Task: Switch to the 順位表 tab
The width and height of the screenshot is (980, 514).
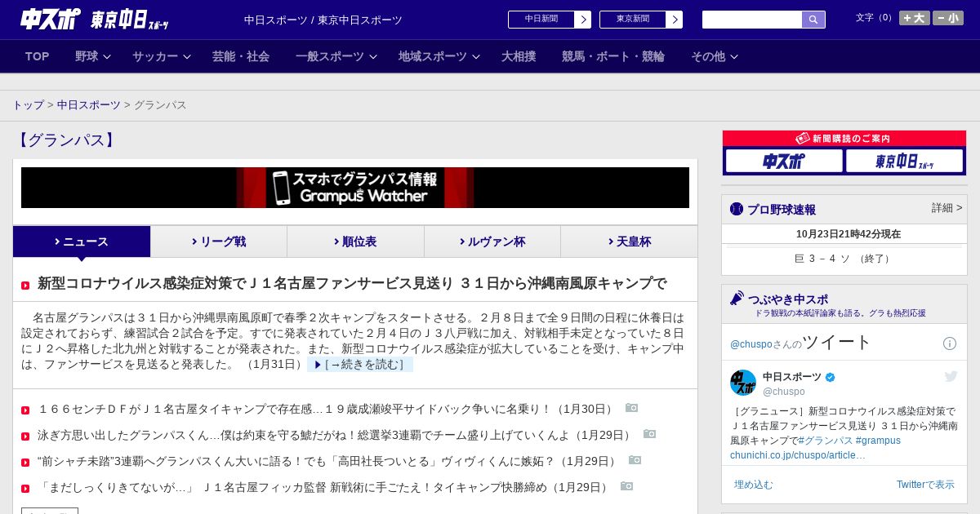Action: (355, 241)
